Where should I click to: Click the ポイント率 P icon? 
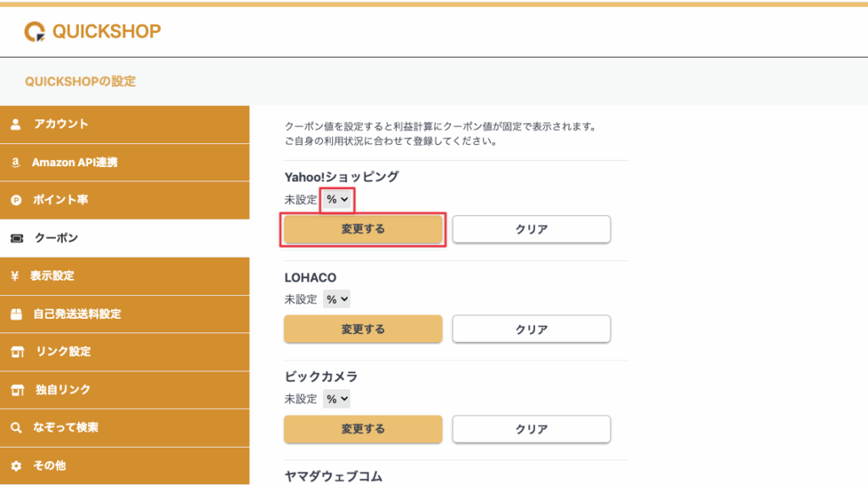[16, 201]
